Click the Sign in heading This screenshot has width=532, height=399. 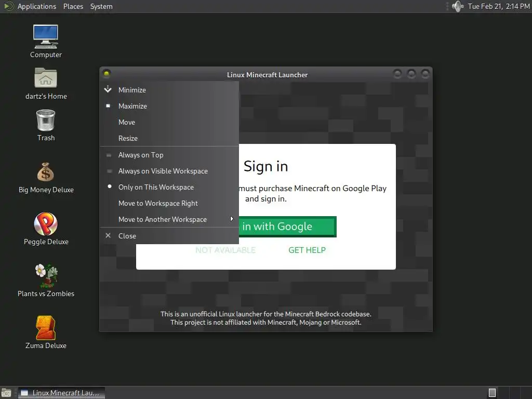[x=265, y=166]
